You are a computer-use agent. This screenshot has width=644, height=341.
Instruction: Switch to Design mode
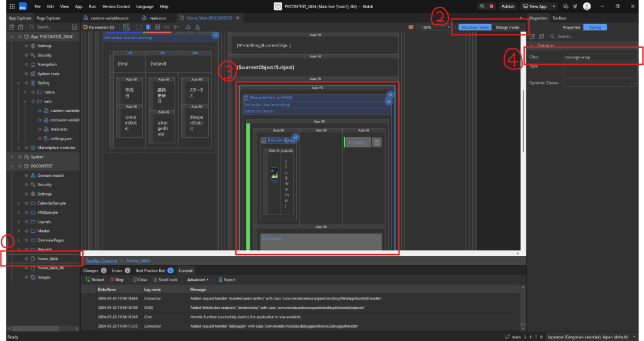click(x=508, y=28)
